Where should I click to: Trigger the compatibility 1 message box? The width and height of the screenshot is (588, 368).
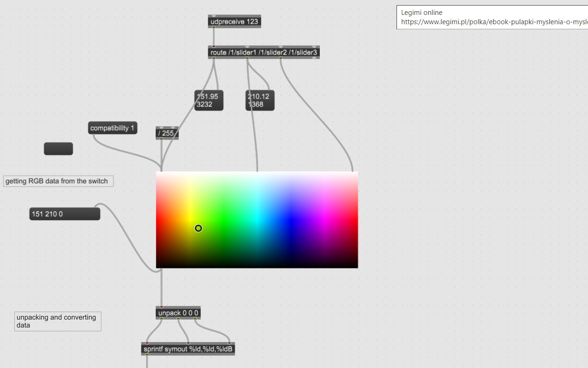pos(112,128)
